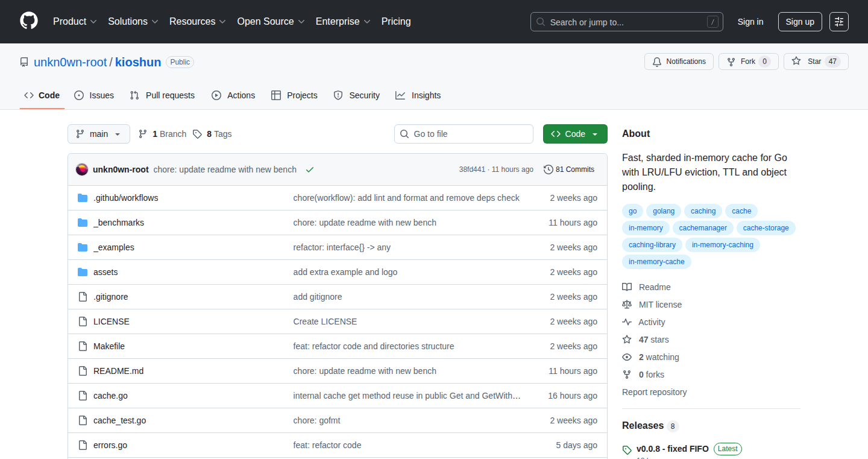
Task: Click the Notifications bell button
Action: pos(679,62)
